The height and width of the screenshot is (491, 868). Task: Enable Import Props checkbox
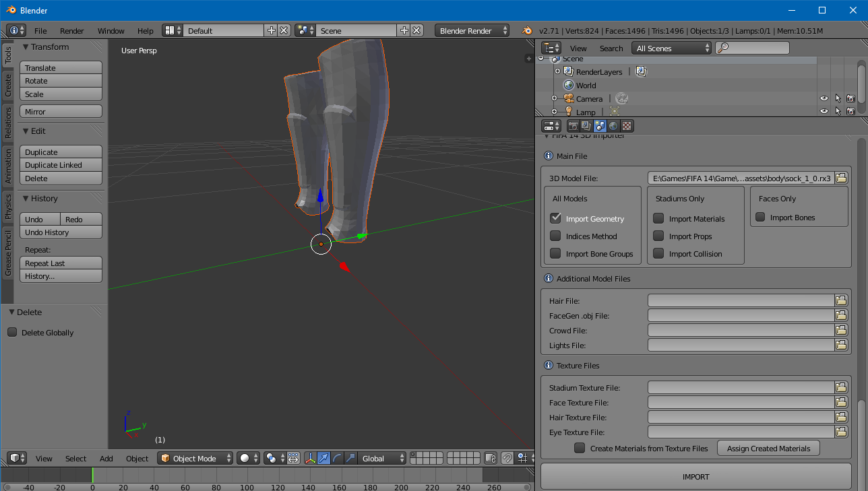(658, 236)
